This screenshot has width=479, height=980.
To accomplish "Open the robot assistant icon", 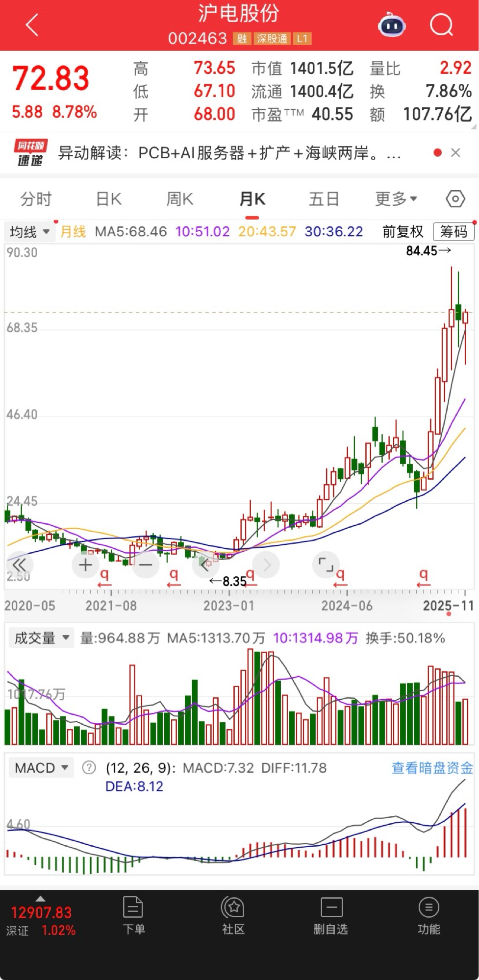I will [392, 25].
